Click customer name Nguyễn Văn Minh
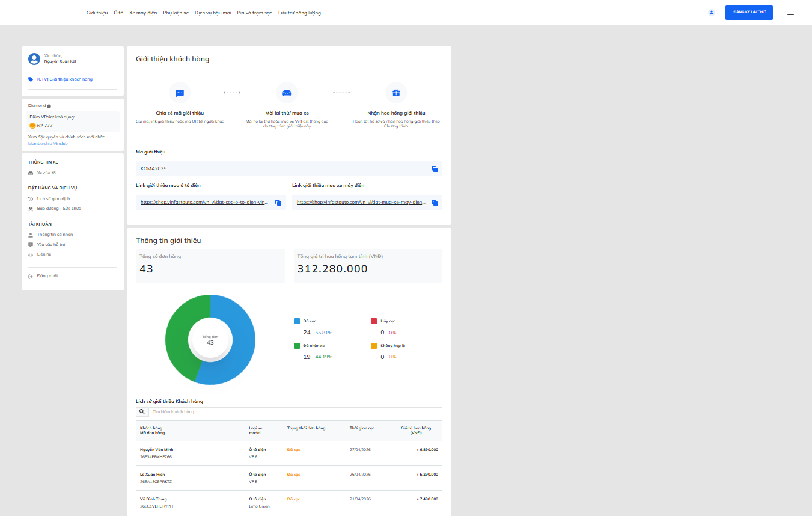 (157, 450)
